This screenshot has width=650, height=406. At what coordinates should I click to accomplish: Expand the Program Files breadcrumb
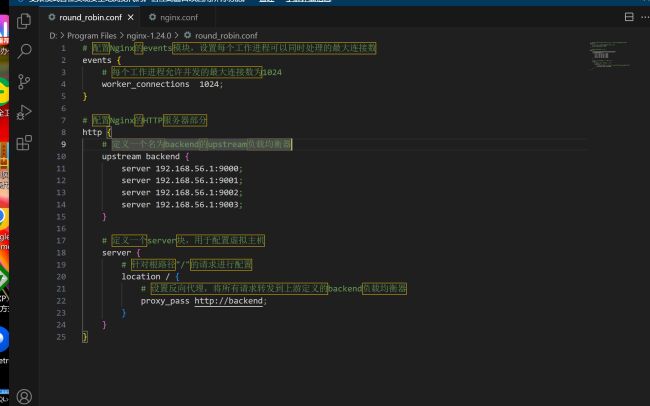point(91,35)
